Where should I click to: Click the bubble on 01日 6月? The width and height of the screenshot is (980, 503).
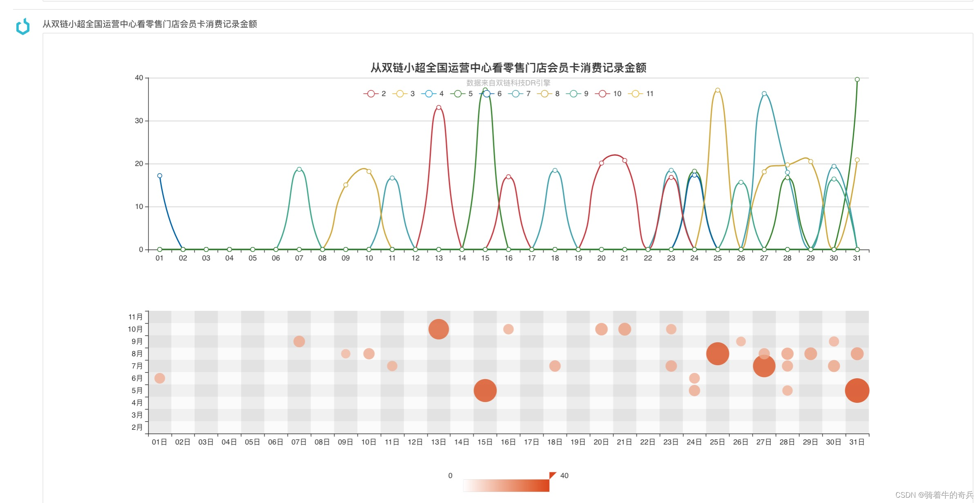click(160, 378)
